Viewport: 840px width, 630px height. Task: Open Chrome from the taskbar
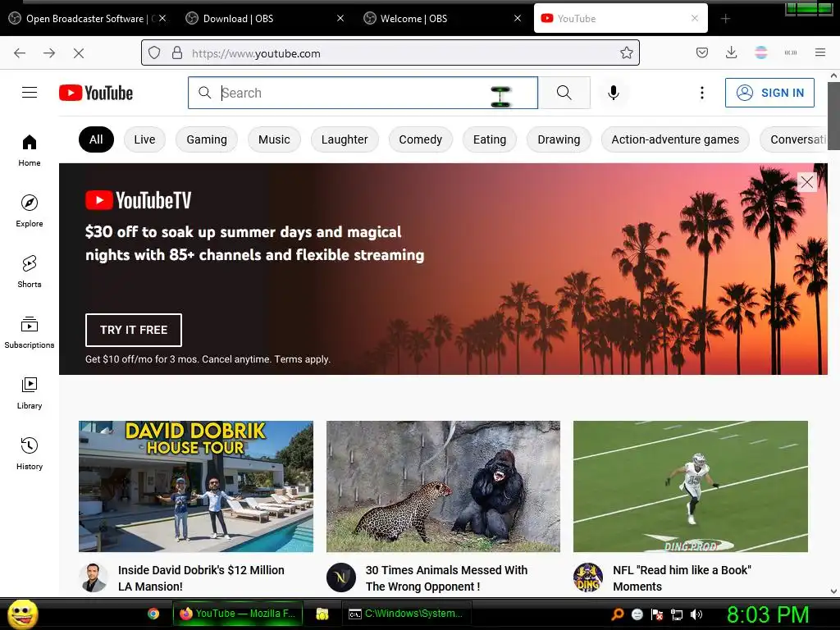153,614
